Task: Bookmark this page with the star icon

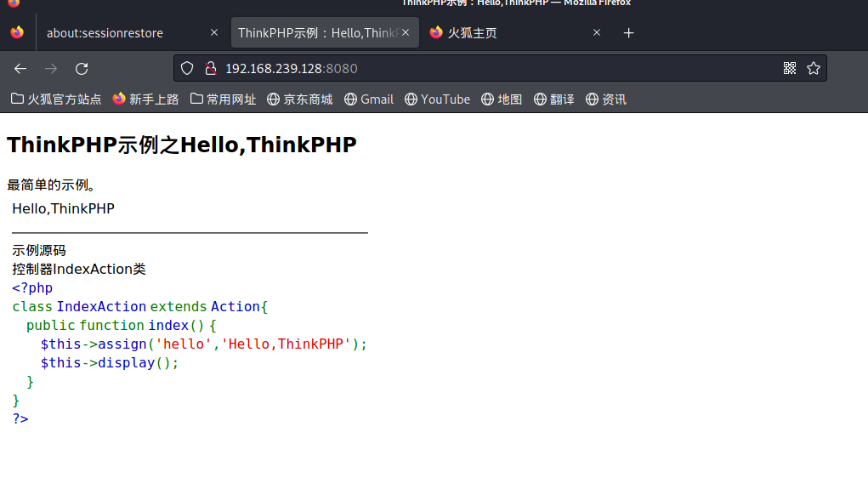Action: coord(814,68)
